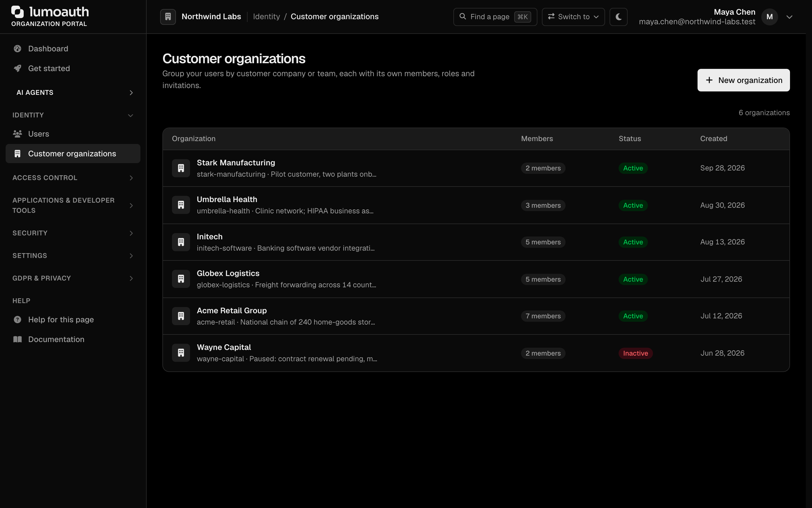Open Get started from the sidebar
The image size is (812, 508).
[73, 69]
